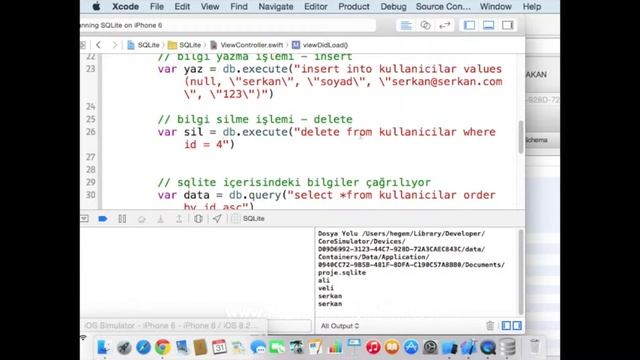Open Messages from the Dock

[258, 347]
